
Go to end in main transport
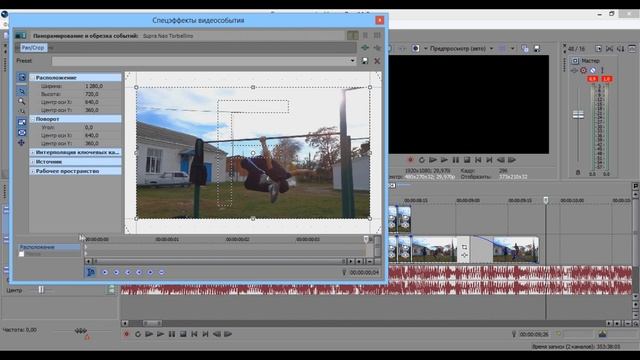(205, 334)
